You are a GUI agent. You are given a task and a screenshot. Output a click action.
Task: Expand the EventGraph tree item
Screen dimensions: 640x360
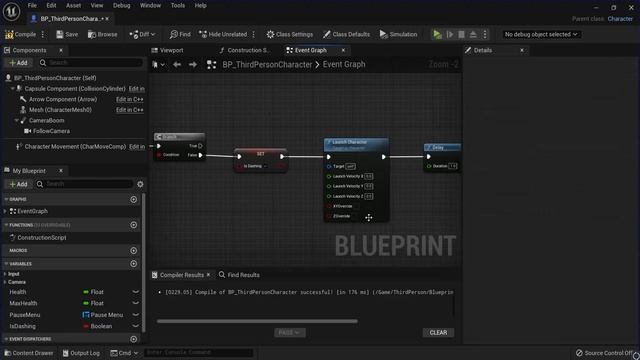tap(5, 211)
